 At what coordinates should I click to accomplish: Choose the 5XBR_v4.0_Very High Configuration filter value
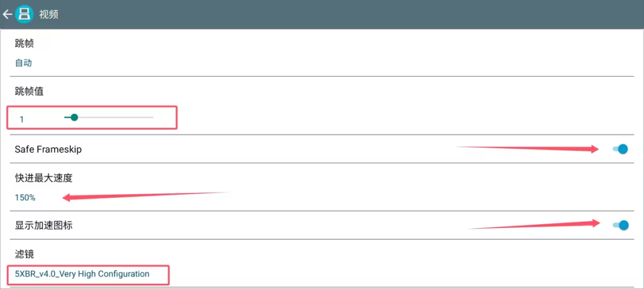pos(82,274)
